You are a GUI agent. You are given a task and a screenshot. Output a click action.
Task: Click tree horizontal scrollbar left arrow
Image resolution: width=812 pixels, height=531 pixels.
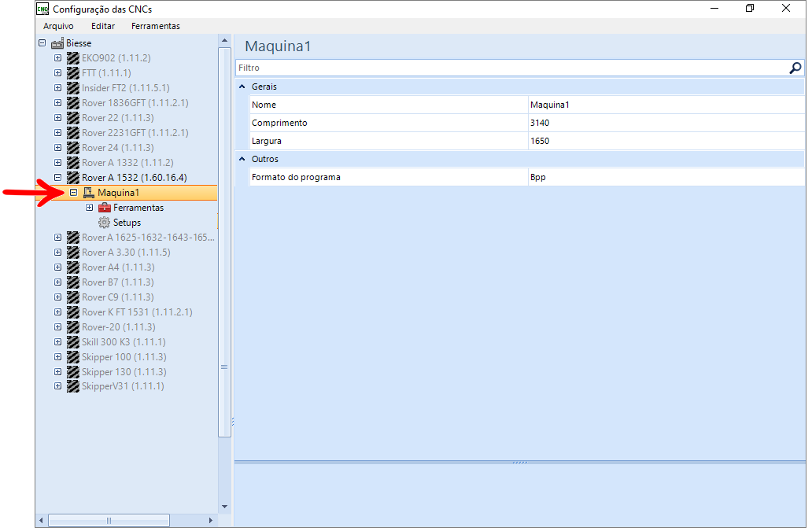point(42,521)
